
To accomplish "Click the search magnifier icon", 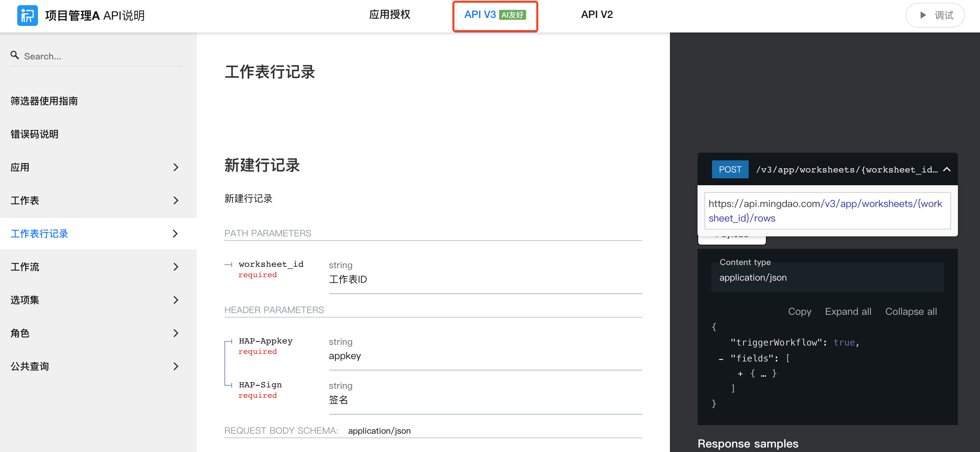I will [x=15, y=56].
